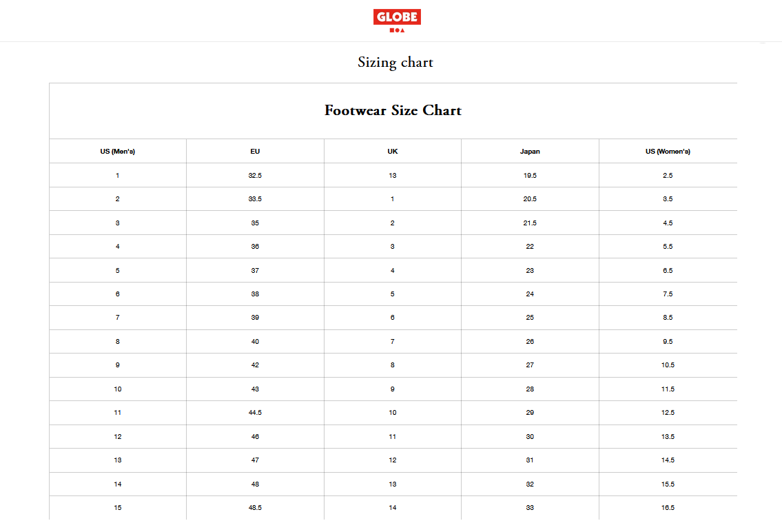Select the Japan column header

[x=530, y=151]
